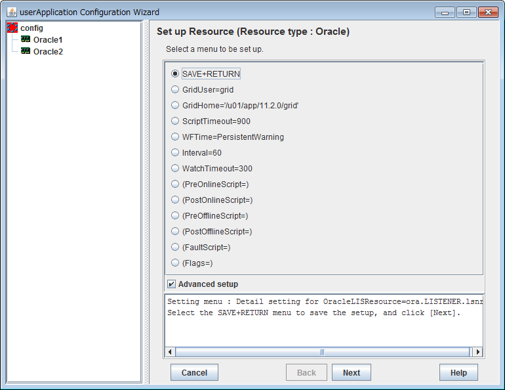Maximize the wizard window
This screenshot has width=505, height=390.
[466, 12]
